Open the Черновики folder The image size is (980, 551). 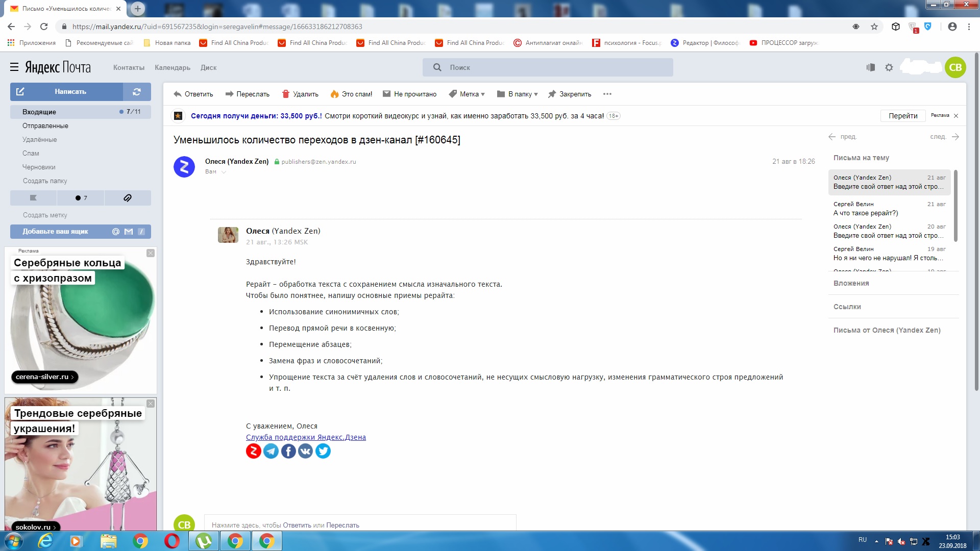tap(39, 167)
